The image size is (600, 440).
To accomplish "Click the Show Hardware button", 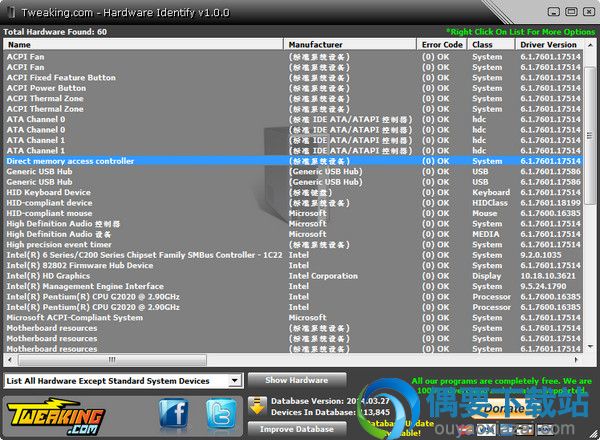I will pyautogui.click(x=297, y=380).
